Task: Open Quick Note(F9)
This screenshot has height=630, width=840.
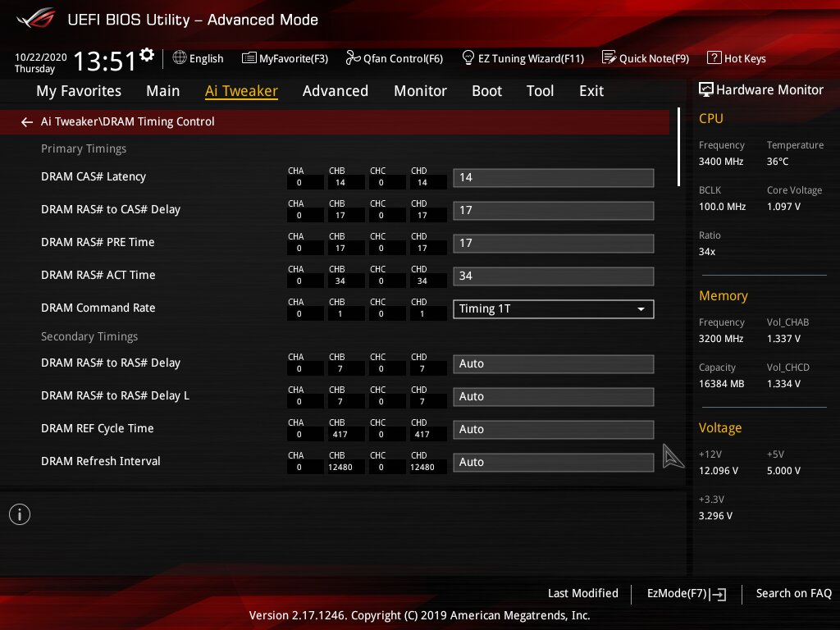Action: pos(646,58)
